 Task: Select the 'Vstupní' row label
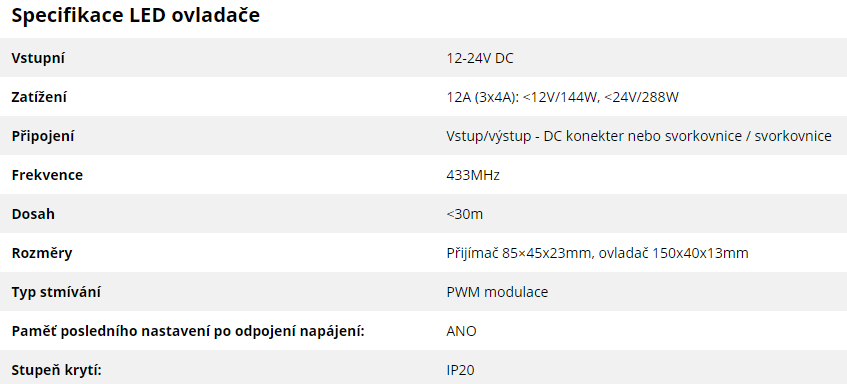(x=38, y=58)
